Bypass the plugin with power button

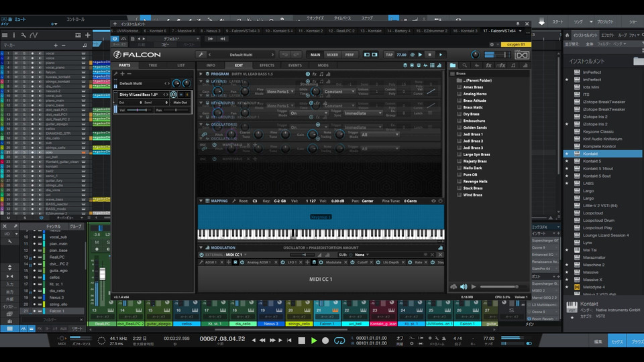[115, 39]
